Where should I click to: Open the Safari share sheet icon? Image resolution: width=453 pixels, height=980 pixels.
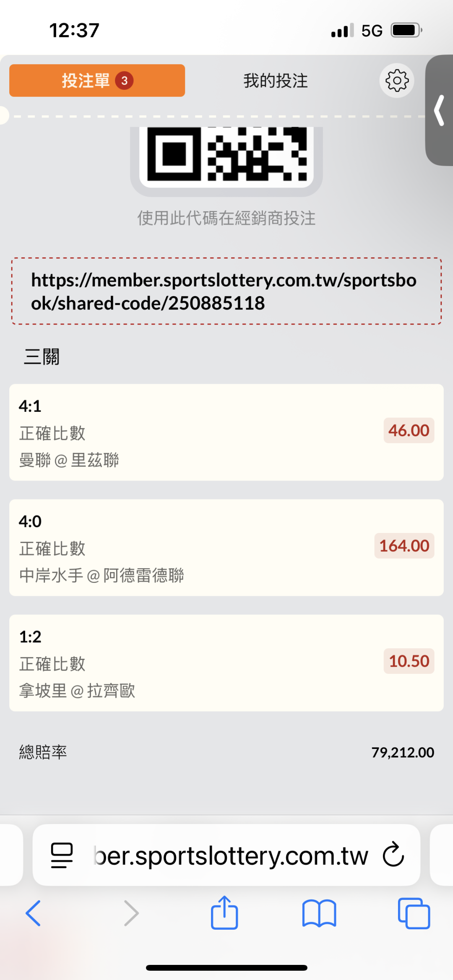coord(224,912)
